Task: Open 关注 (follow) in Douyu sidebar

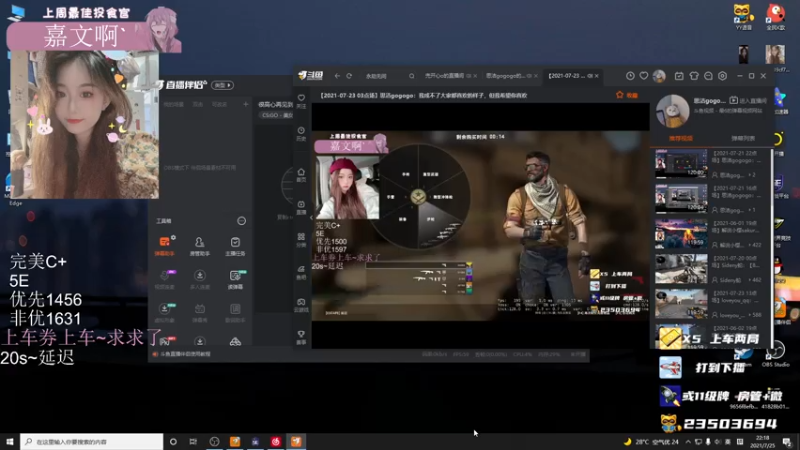Action: pyautogui.click(x=302, y=101)
